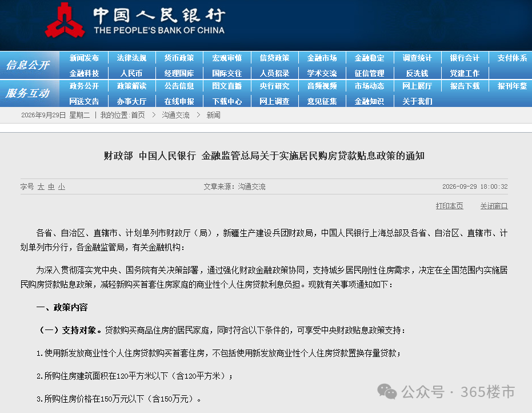Open the 新闻发布 menu item
Viewport: 532px width, 413px height.
(x=84, y=58)
